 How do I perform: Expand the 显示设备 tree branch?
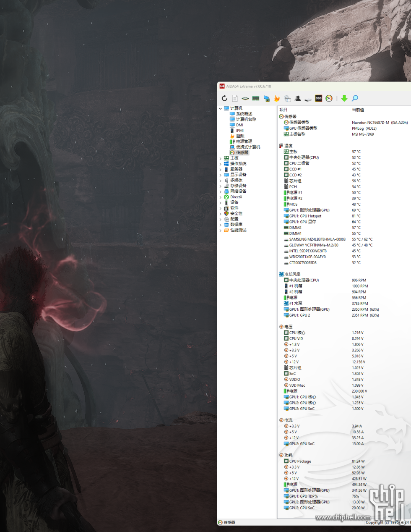pos(221,175)
